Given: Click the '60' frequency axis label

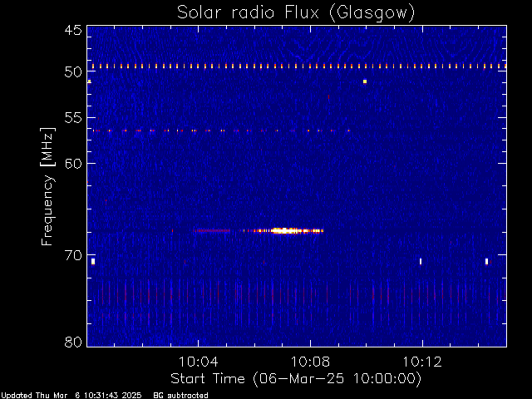Looking at the screenshot, I should coord(73,164).
